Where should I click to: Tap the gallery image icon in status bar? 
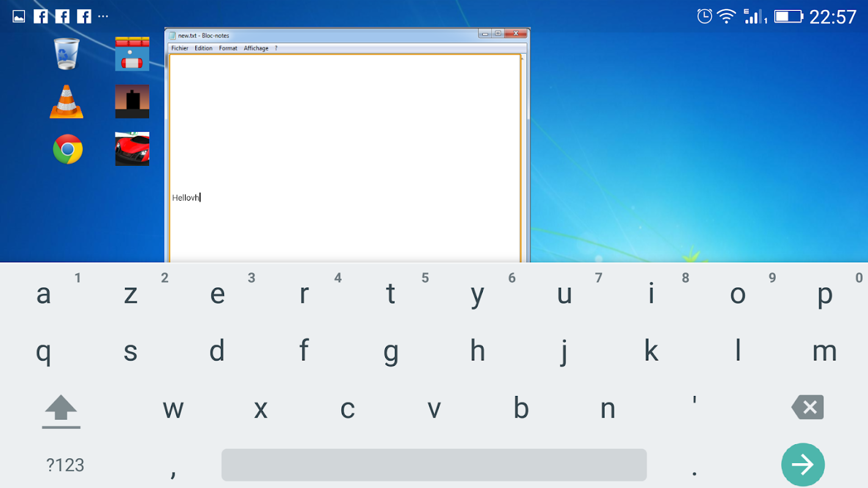click(19, 16)
